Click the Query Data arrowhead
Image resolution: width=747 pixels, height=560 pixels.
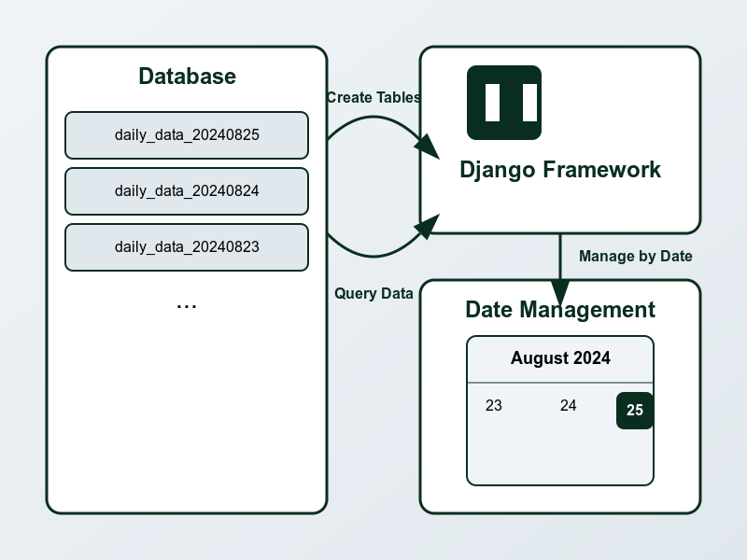pos(428,226)
